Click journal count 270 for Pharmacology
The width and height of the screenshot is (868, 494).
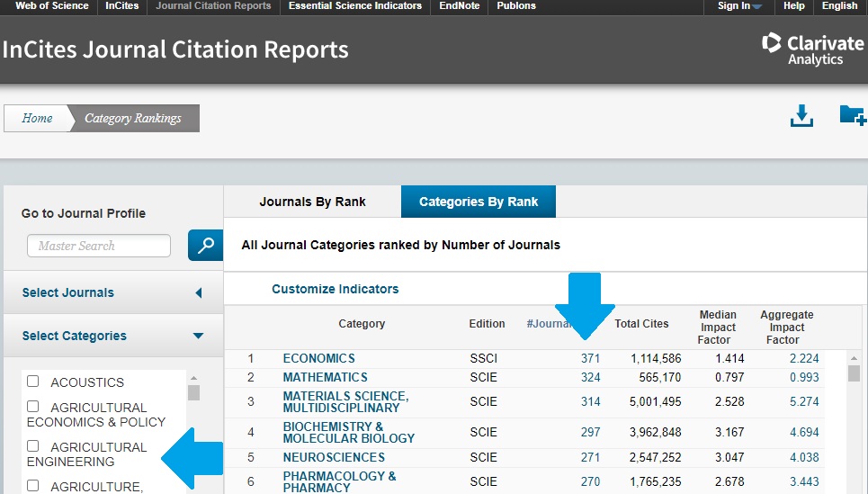[590, 481]
